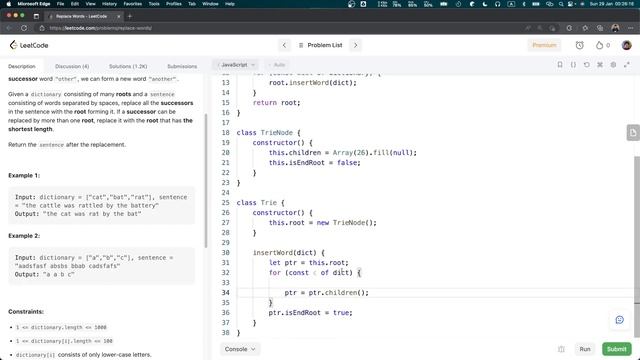This screenshot has width=640, height=360.
Task: Open the LeetCode profile avatar
Action: (627, 45)
